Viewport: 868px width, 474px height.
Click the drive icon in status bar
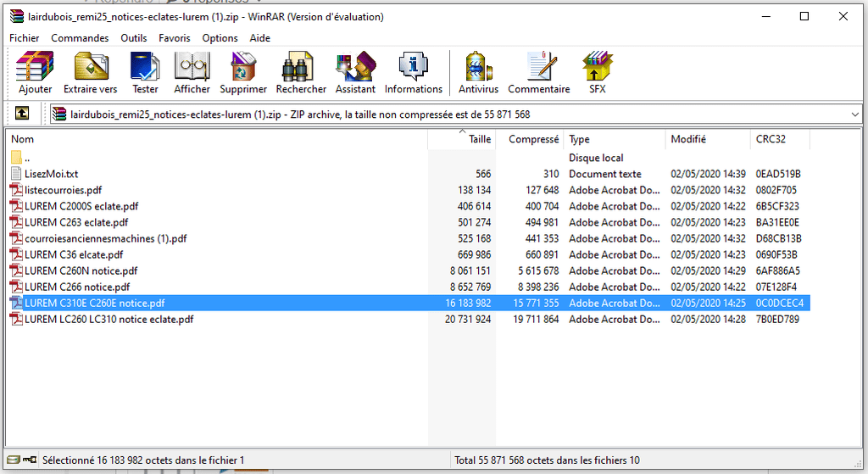click(x=14, y=460)
